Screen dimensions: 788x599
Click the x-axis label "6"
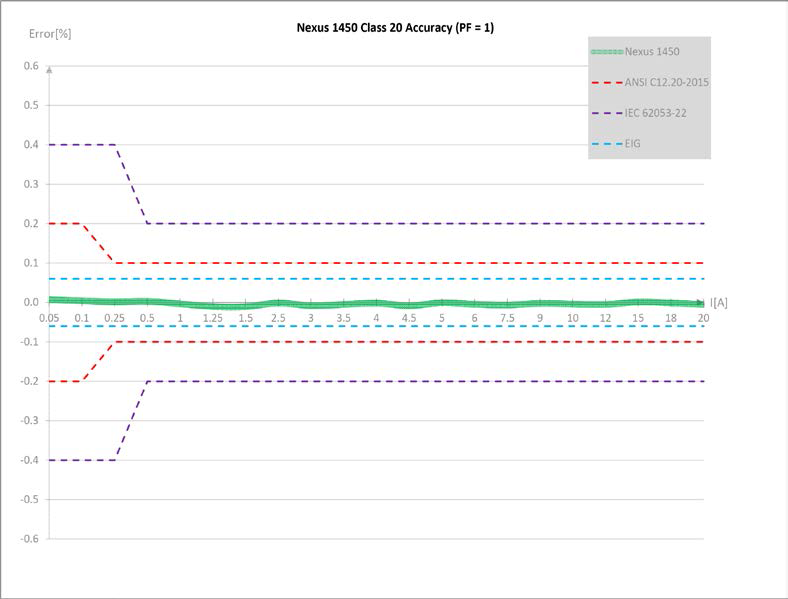click(474, 318)
